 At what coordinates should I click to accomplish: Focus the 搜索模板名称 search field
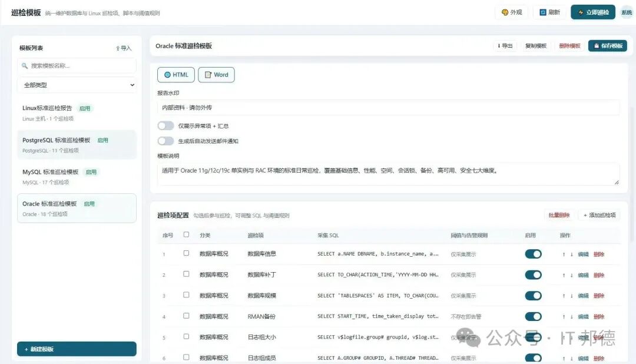(x=77, y=66)
